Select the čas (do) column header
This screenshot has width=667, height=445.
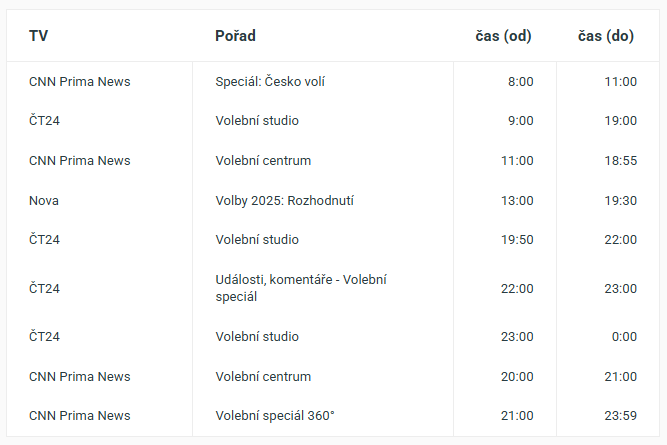click(x=607, y=36)
